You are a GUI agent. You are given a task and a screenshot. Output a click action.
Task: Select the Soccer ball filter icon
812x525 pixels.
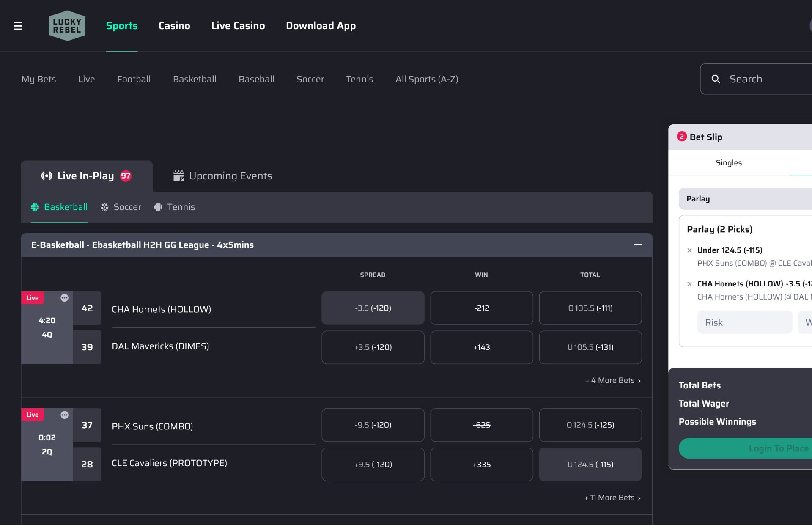pyautogui.click(x=104, y=207)
